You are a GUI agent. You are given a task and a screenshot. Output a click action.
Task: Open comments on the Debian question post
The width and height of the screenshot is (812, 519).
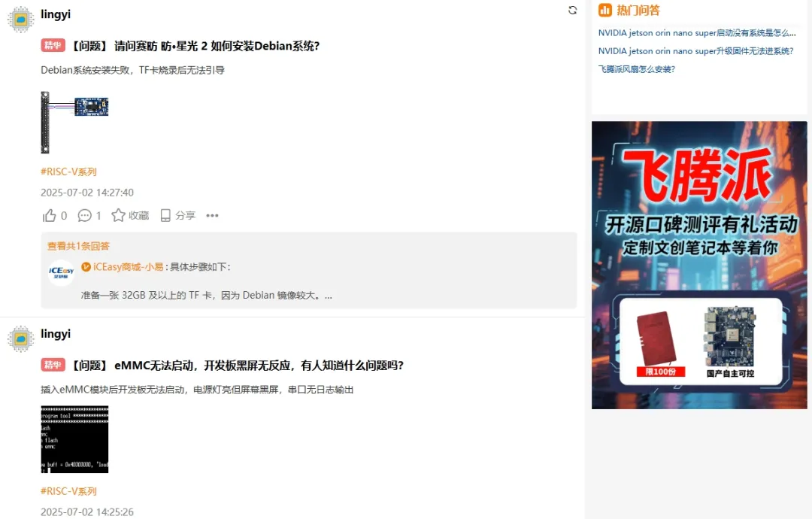point(89,215)
